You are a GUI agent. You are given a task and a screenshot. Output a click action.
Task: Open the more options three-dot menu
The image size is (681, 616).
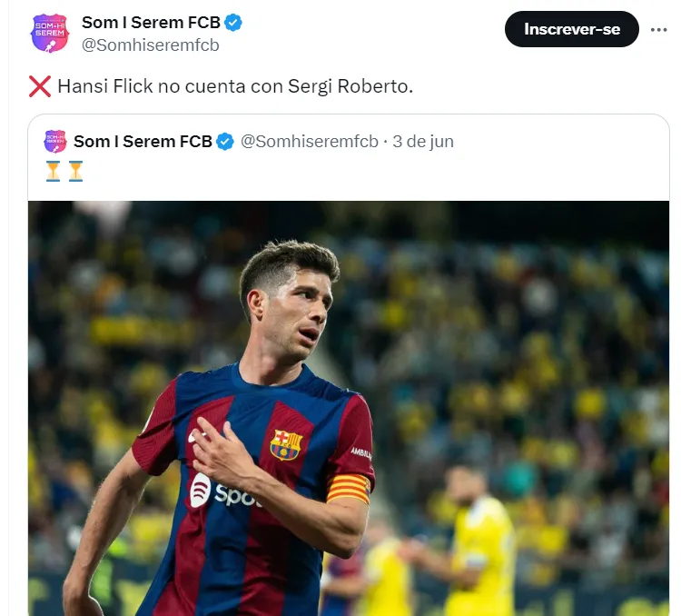point(658,29)
